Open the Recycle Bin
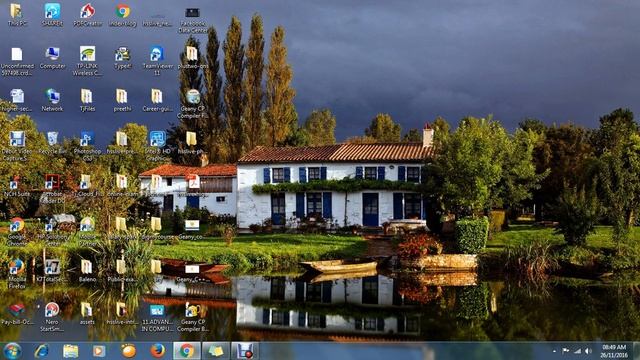 pos(52,143)
